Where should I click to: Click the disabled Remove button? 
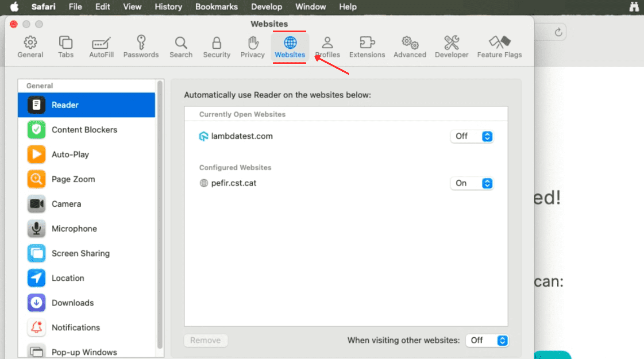click(x=205, y=340)
